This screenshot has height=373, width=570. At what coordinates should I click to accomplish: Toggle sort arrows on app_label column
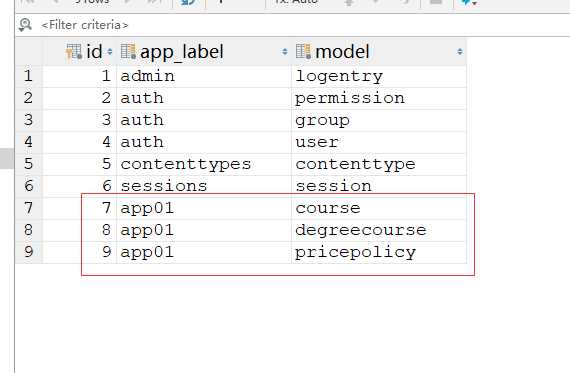coord(285,52)
